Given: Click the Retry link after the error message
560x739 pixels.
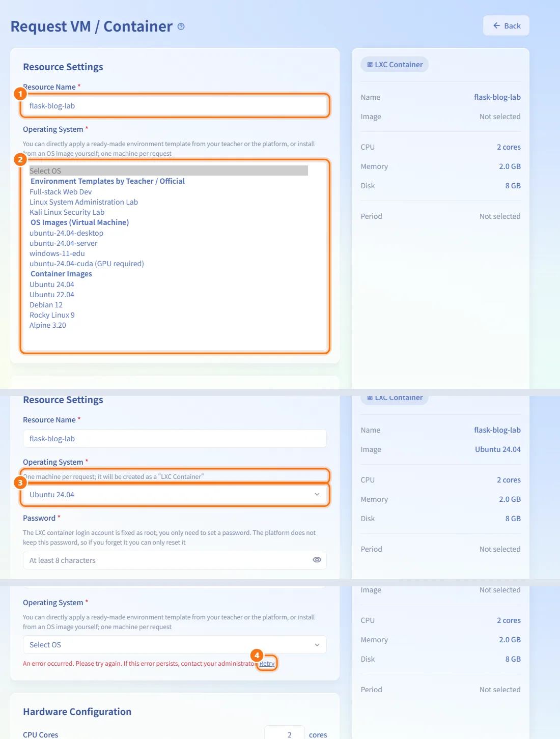Looking at the screenshot, I should pyautogui.click(x=267, y=663).
